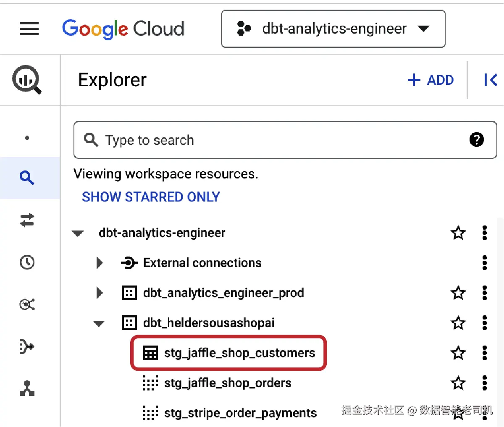Open the hierarchy node icon in sidebar
The height and width of the screenshot is (427, 504).
point(27,388)
